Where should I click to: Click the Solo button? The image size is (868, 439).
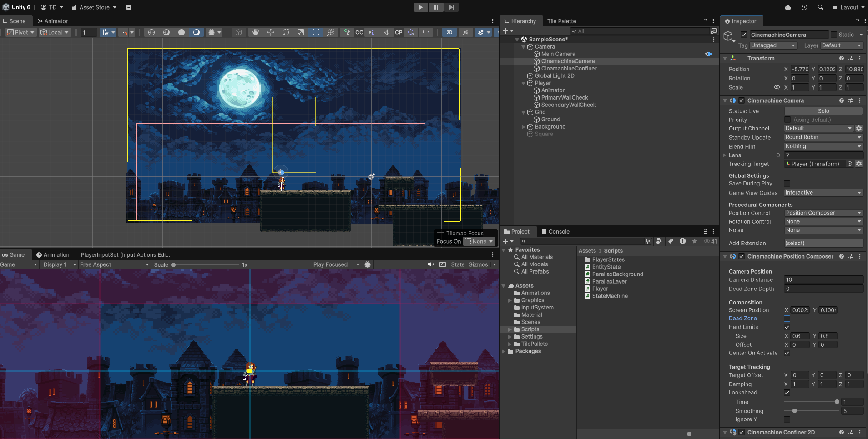pos(823,111)
